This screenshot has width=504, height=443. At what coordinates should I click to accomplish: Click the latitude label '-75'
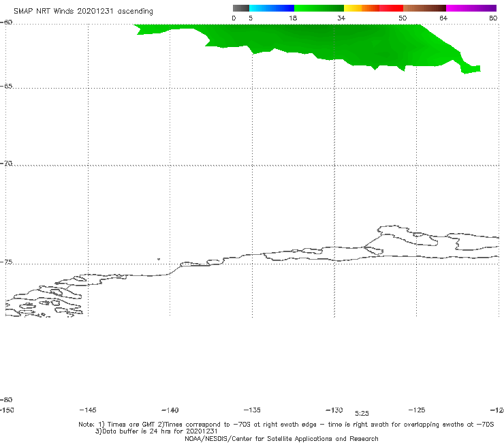(6, 262)
